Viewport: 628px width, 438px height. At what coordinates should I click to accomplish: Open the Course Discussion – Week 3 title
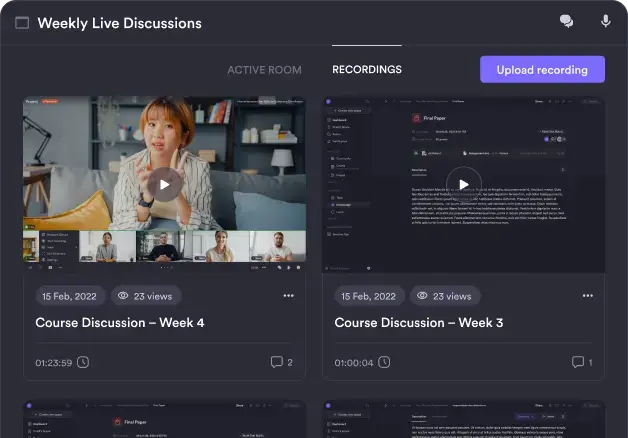click(419, 323)
